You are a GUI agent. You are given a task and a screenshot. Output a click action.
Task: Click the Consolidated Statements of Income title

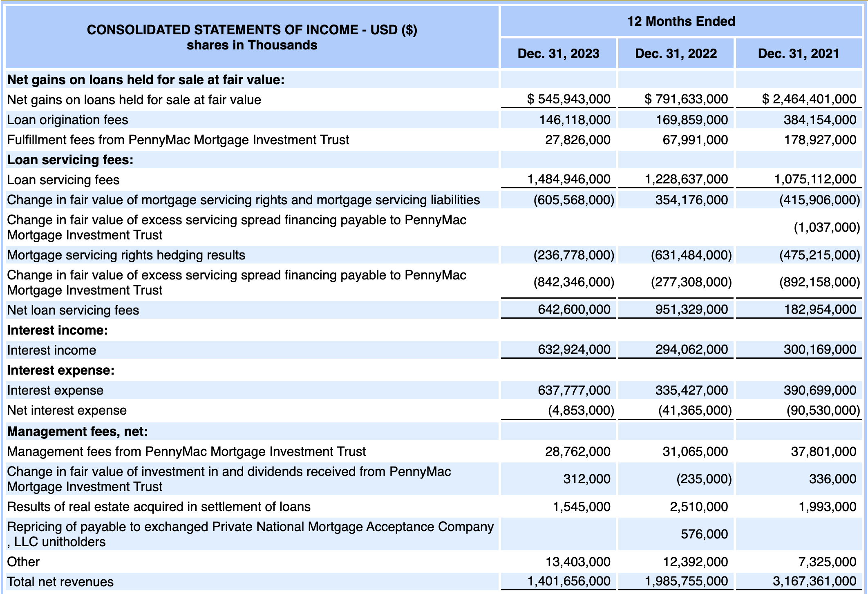(x=252, y=37)
